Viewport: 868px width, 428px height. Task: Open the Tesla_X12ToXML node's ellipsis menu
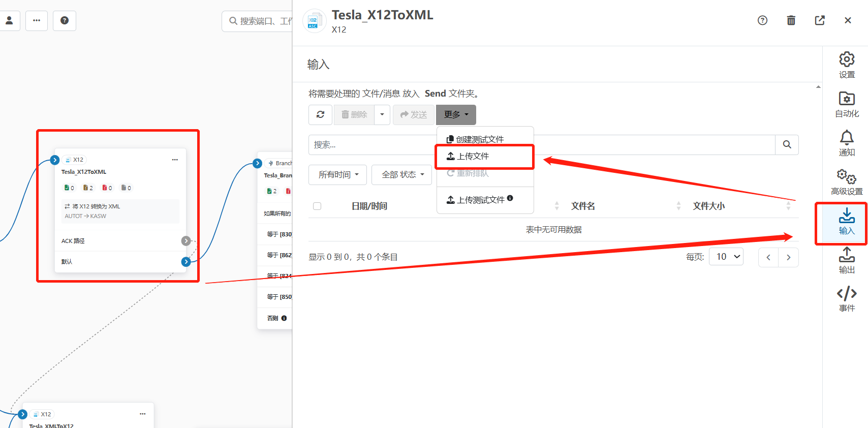pyautogui.click(x=175, y=160)
